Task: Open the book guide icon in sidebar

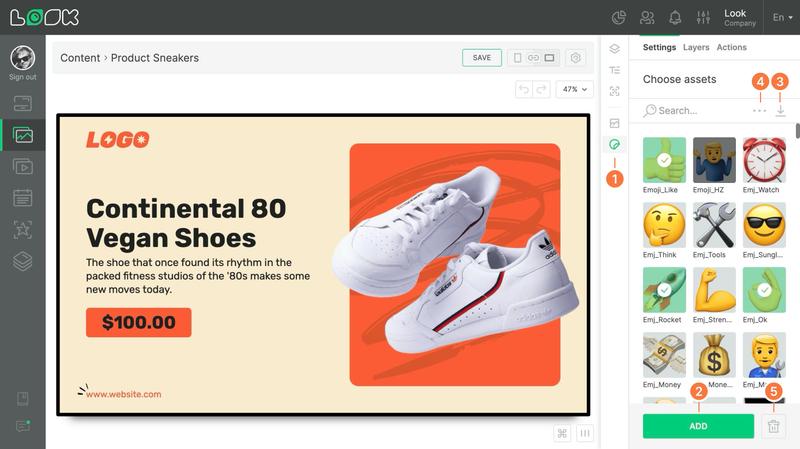Action: pyautogui.click(x=22, y=398)
